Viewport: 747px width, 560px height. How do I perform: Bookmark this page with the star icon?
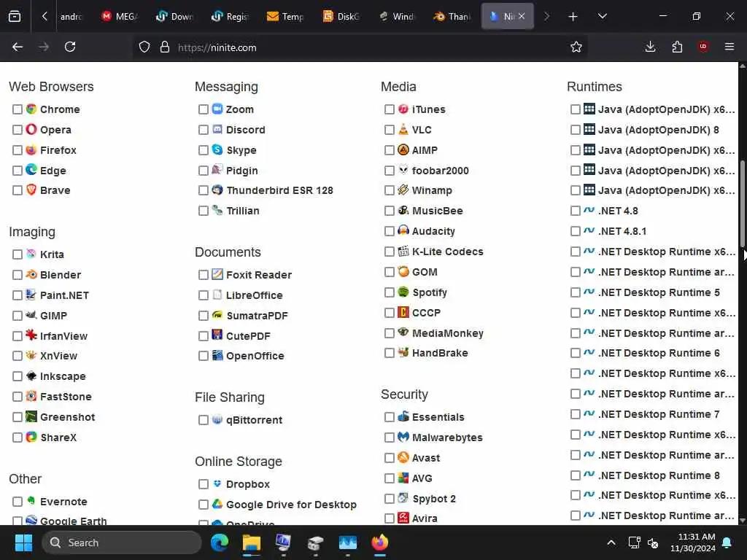pos(576,47)
